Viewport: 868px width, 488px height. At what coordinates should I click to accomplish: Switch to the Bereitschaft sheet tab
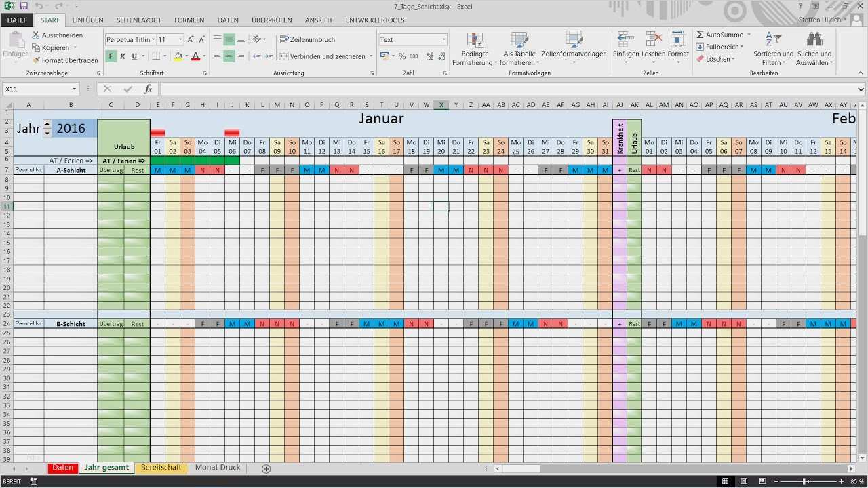tap(161, 468)
